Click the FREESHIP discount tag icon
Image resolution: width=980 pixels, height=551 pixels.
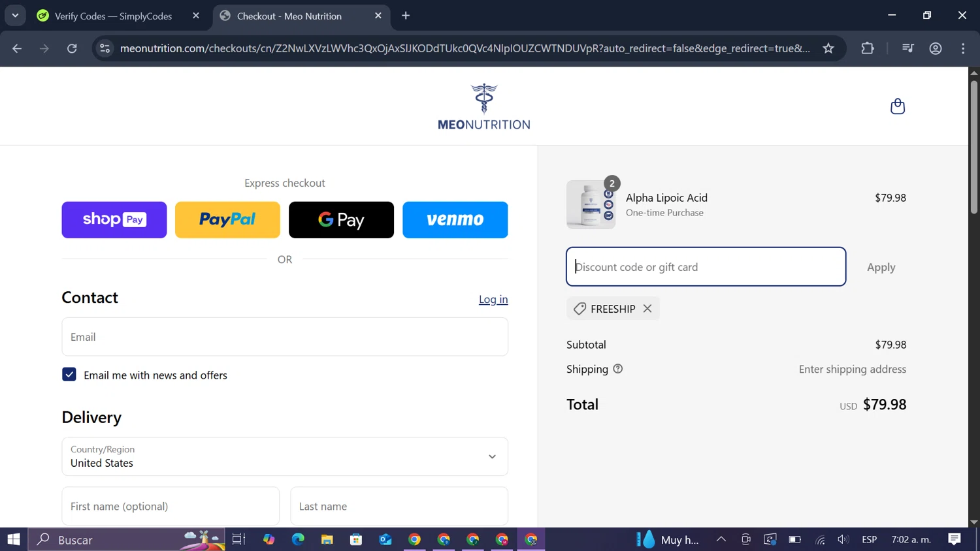pos(580,309)
